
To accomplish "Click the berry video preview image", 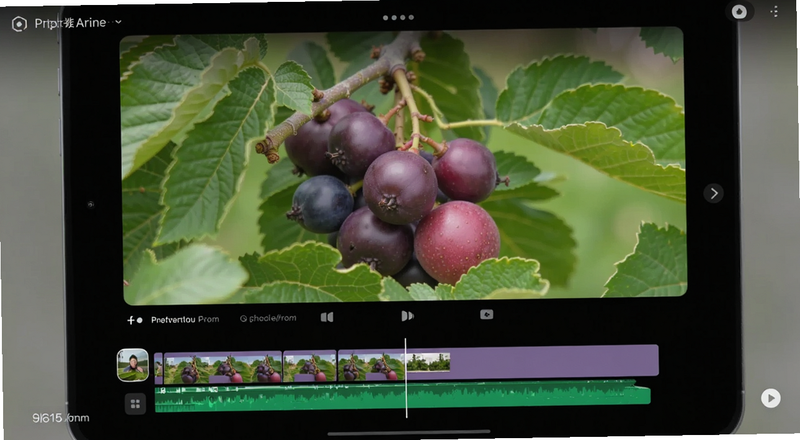I will (404, 166).
